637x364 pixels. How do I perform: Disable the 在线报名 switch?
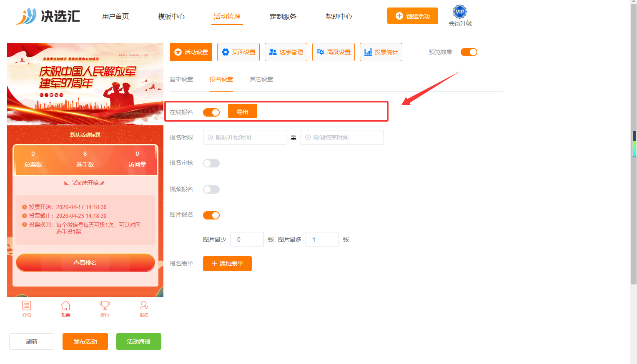coord(211,112)
